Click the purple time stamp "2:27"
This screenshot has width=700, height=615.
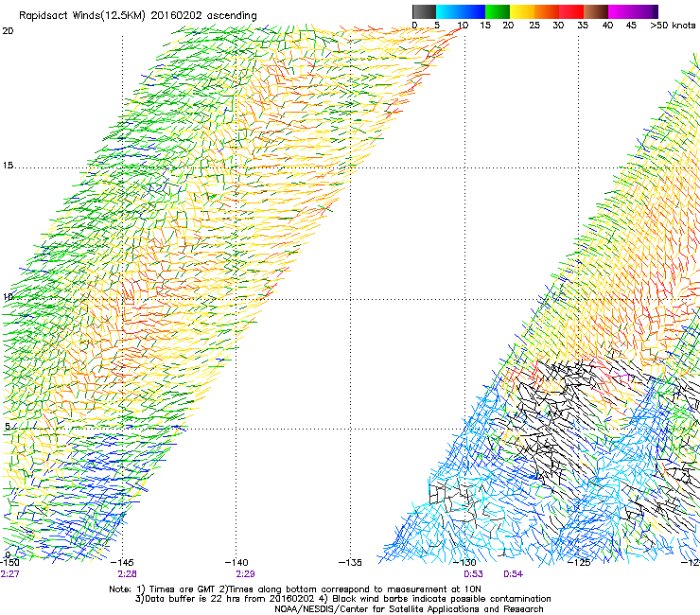(x=9, y=574)
